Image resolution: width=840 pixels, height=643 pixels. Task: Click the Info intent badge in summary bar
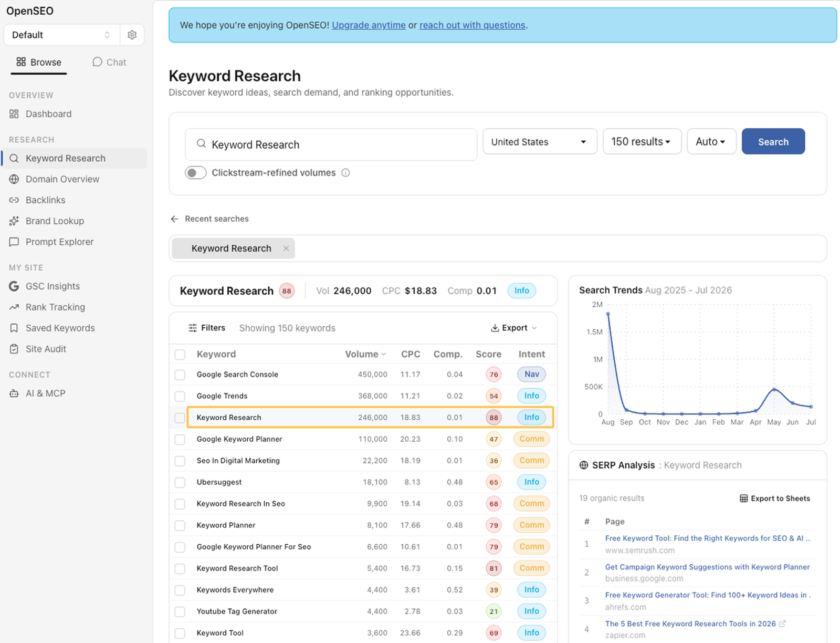521,291
